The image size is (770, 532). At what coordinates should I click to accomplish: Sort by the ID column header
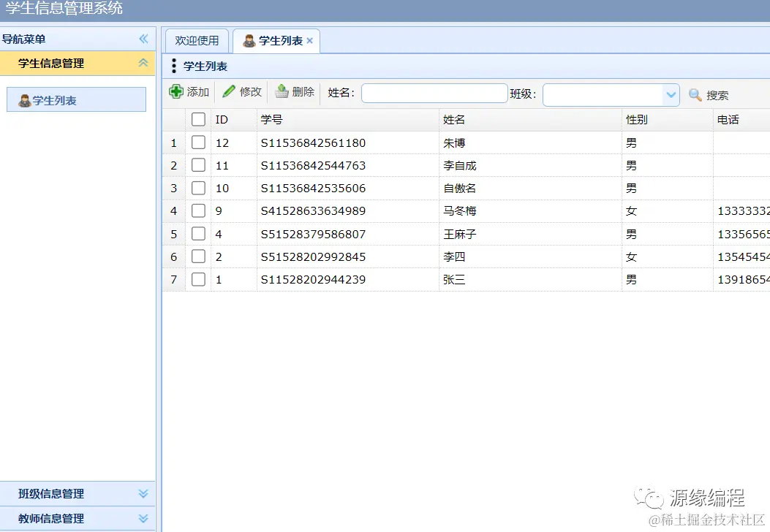[234, 119]
